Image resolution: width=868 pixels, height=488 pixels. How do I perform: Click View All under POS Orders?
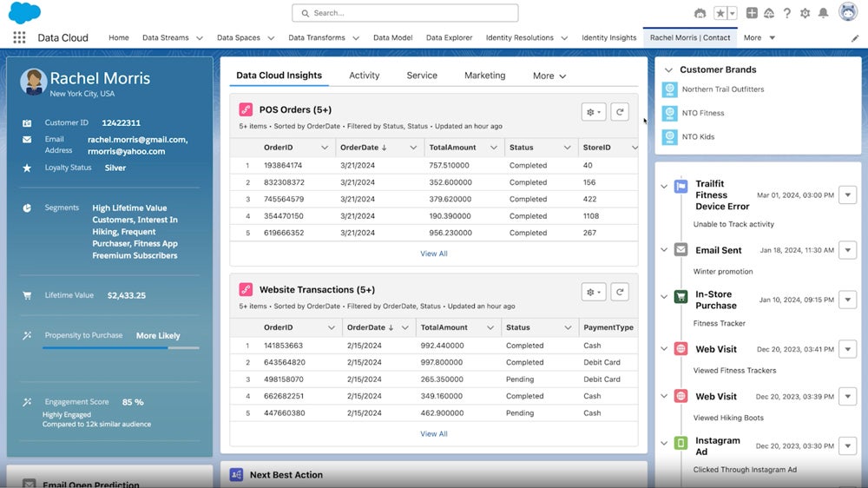(x=433, y=254)
